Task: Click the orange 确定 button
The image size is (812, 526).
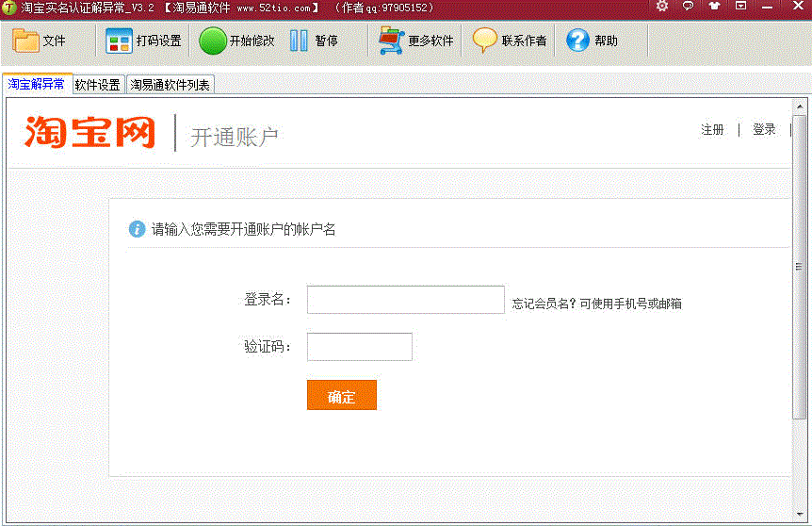Action: point(342,395)
